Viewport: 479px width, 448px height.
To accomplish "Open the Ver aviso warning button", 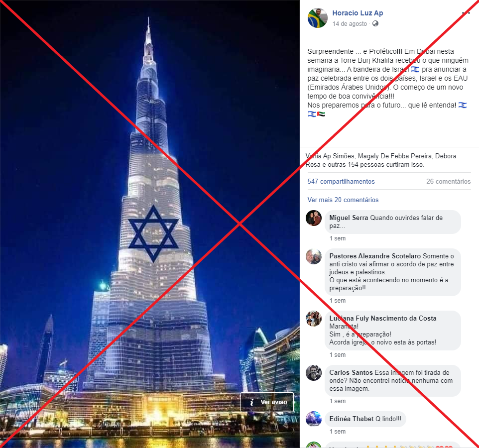I will pos(267,402).
